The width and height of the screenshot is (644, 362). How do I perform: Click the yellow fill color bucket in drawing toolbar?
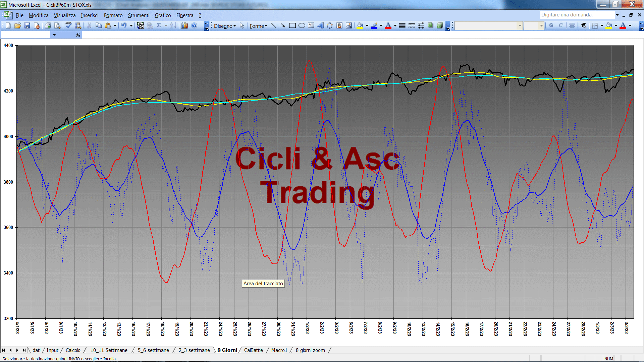[x=360, y=25]
